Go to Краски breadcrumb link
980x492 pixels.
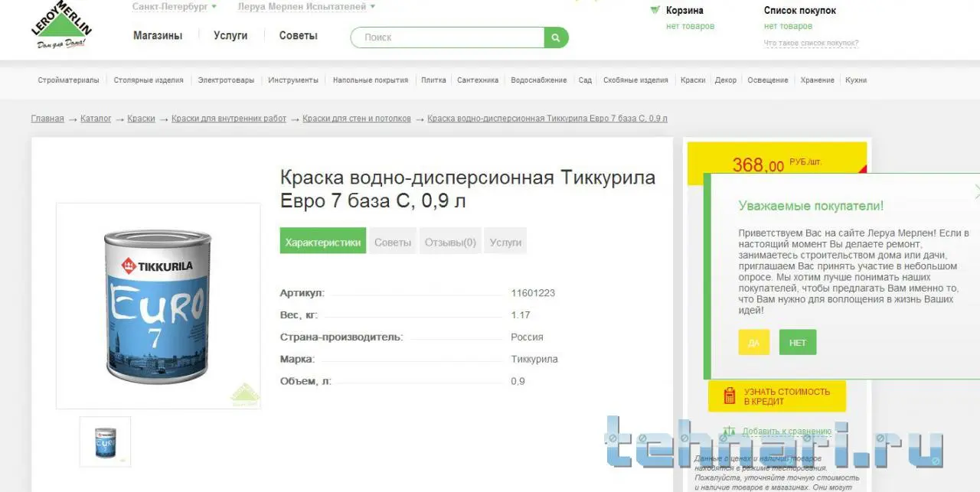[x=142, y=119]
